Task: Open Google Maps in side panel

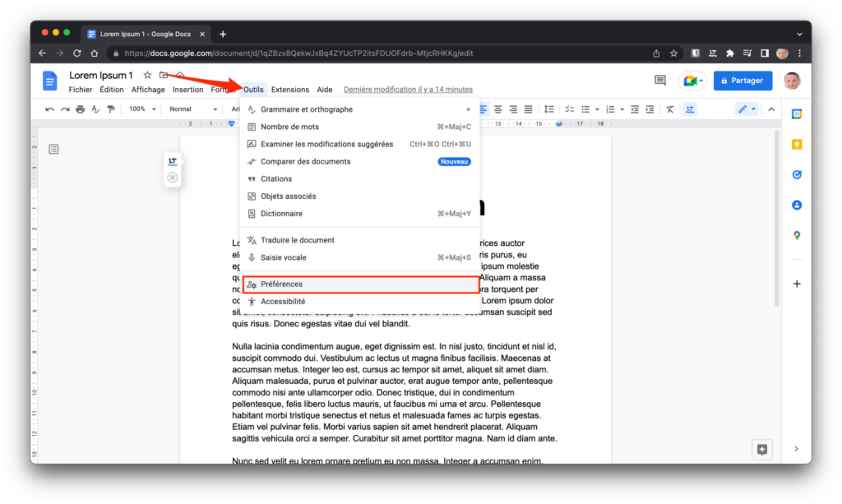Action: (x=797, y=236)
